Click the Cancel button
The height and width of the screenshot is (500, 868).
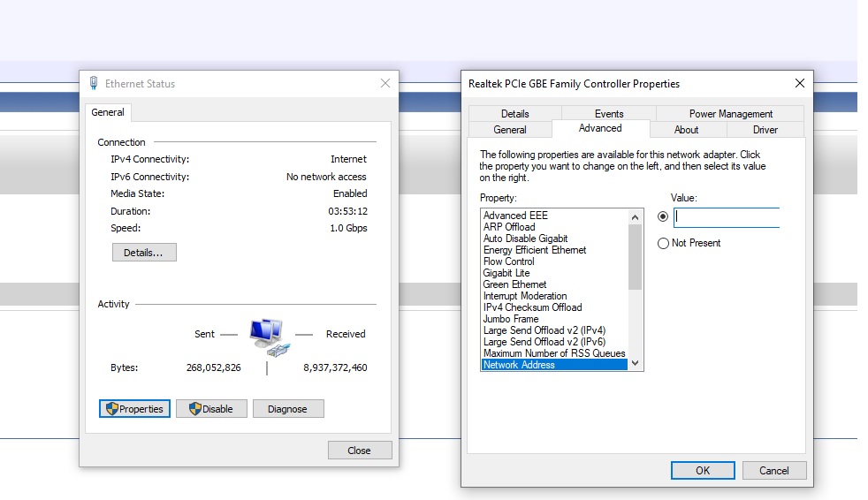click(x=774, y=470)
